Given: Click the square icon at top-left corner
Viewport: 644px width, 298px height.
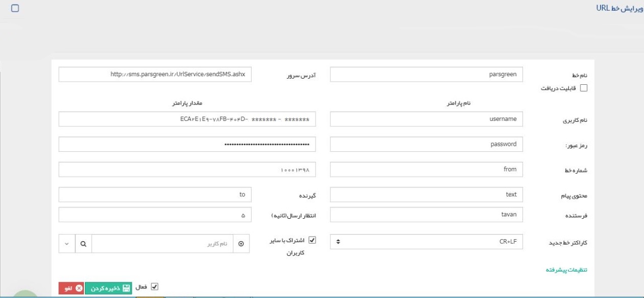Looking at the screenshot, I should (15, 9).
